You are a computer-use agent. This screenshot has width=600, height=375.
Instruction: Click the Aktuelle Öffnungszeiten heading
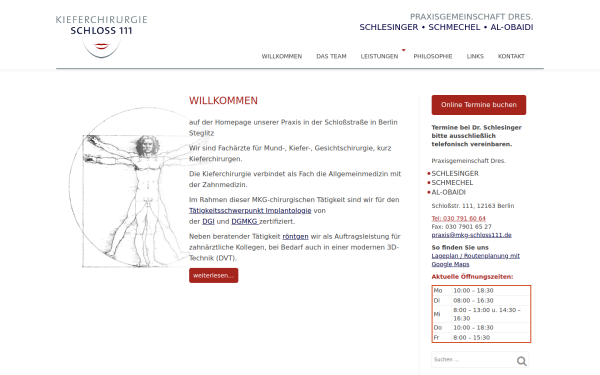coord(472,277)
